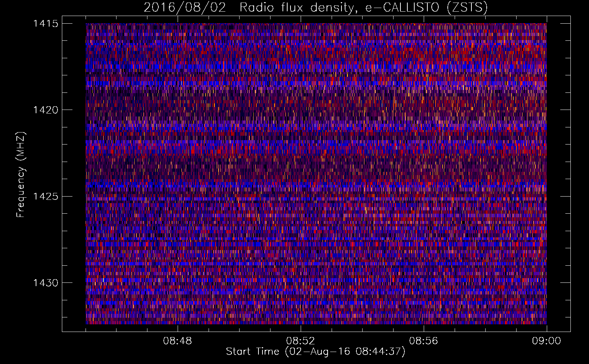This screenshot has width=589, height=364.
Task: Click the 1425 frequency tick label
Action: coord(46,197)
